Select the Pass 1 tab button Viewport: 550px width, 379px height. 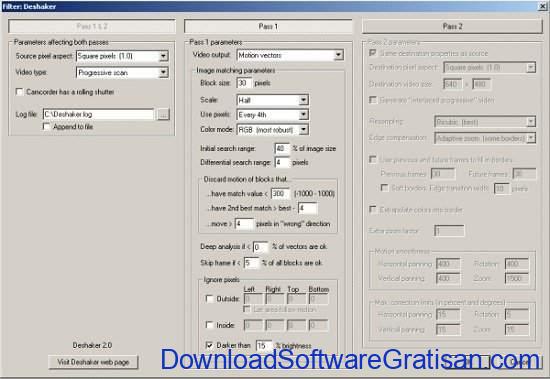pos(268,26)
